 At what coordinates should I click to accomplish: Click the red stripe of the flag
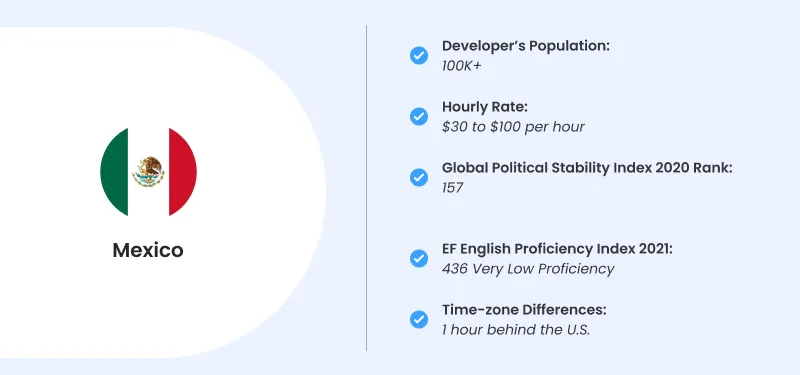point(183,172)
